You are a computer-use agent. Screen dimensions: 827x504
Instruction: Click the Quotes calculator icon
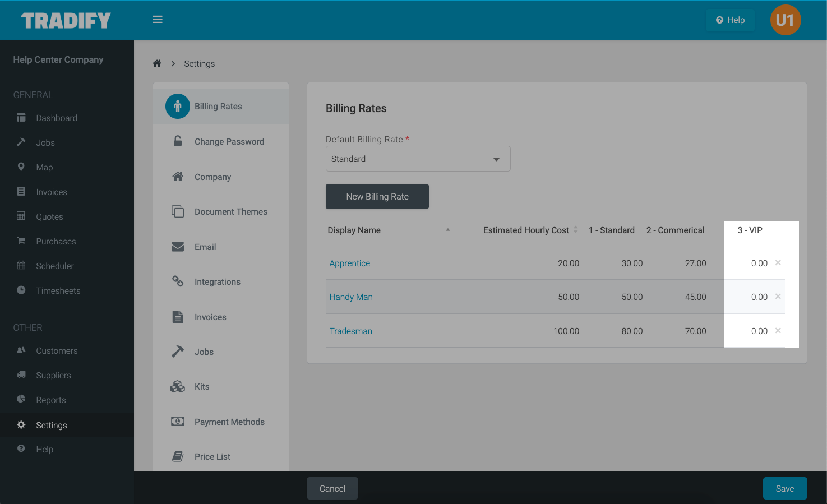[21, 216]
